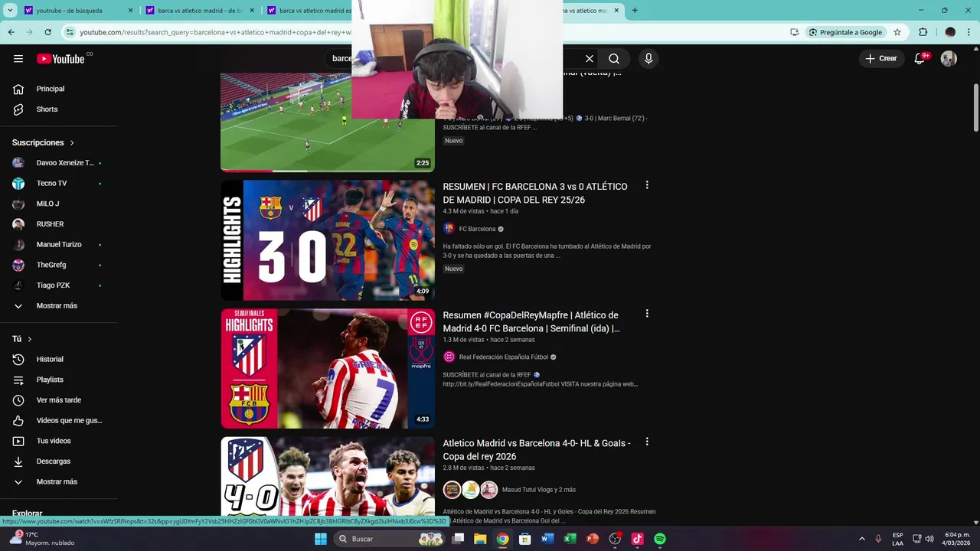Open the 3-0 Highlights video thumbnail
The width and height of the screenshot is (980, 551).
(x=328, y=240)
